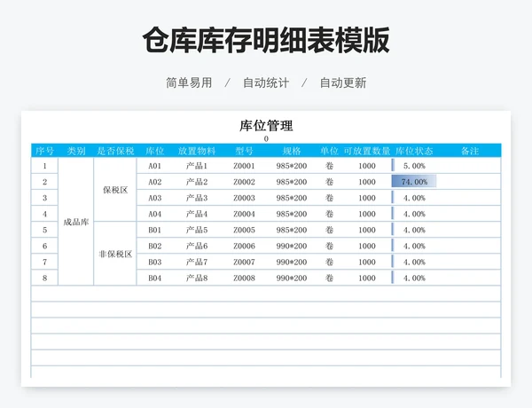Screen dimensions: 532x408
Task: Select the 类别 column header
Action: coord(76,151)
